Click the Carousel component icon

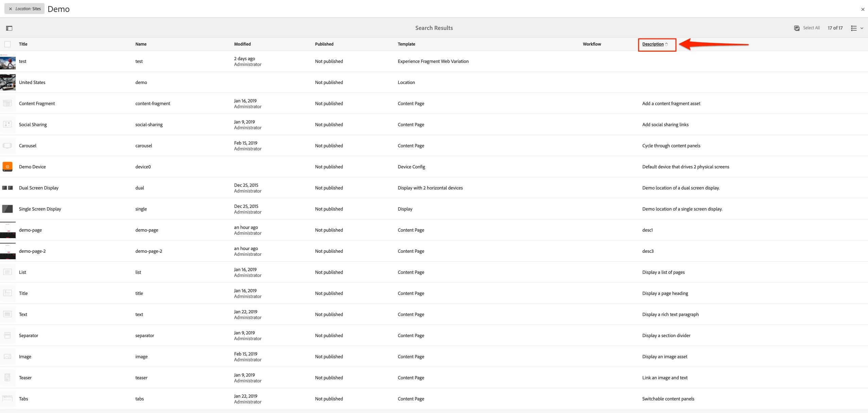(x=7, y=146)
